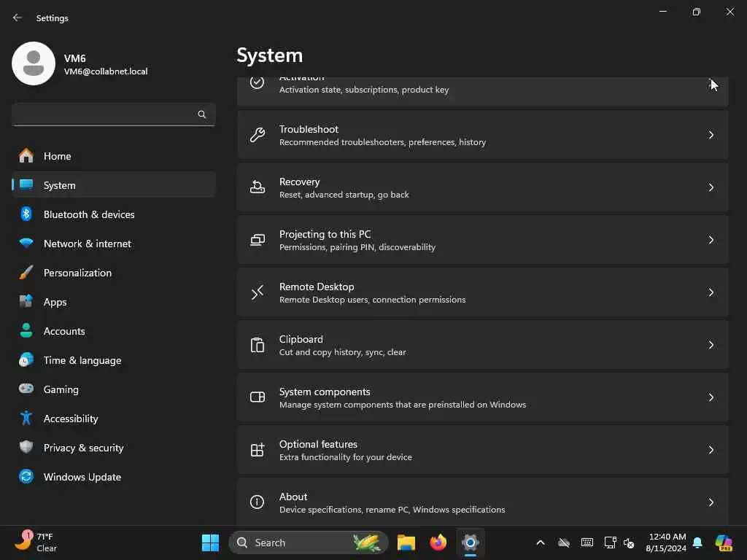Click the search magnifier icon in Settings
This screenshot has width=747, height=560.
[202, 114]
